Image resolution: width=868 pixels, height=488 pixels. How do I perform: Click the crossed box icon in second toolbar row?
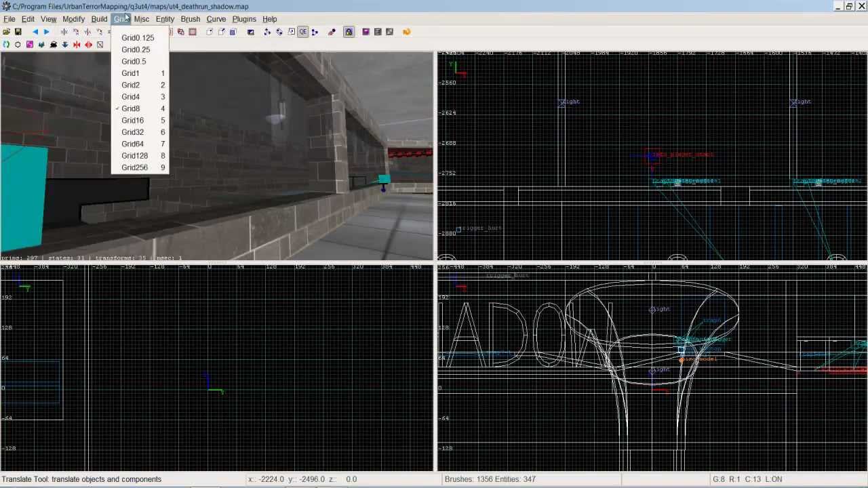pyautogui.click(x=100, y=45)
